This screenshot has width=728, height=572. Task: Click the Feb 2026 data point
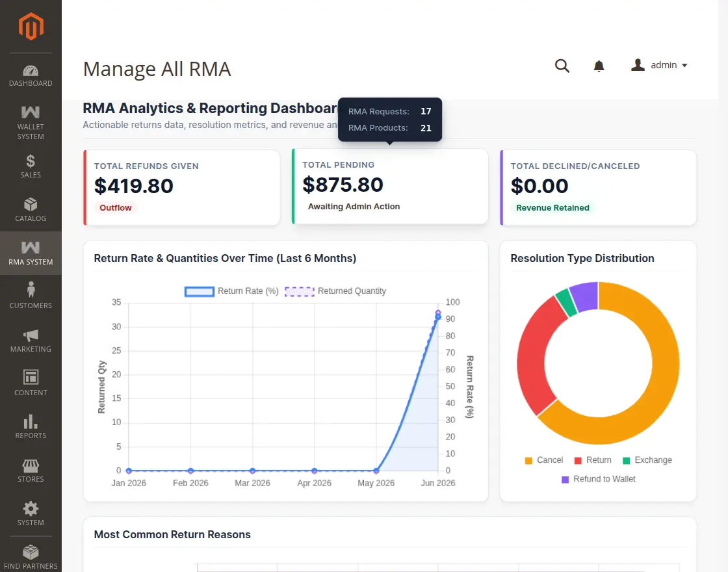pyautogui.click(x=190, y=471)
